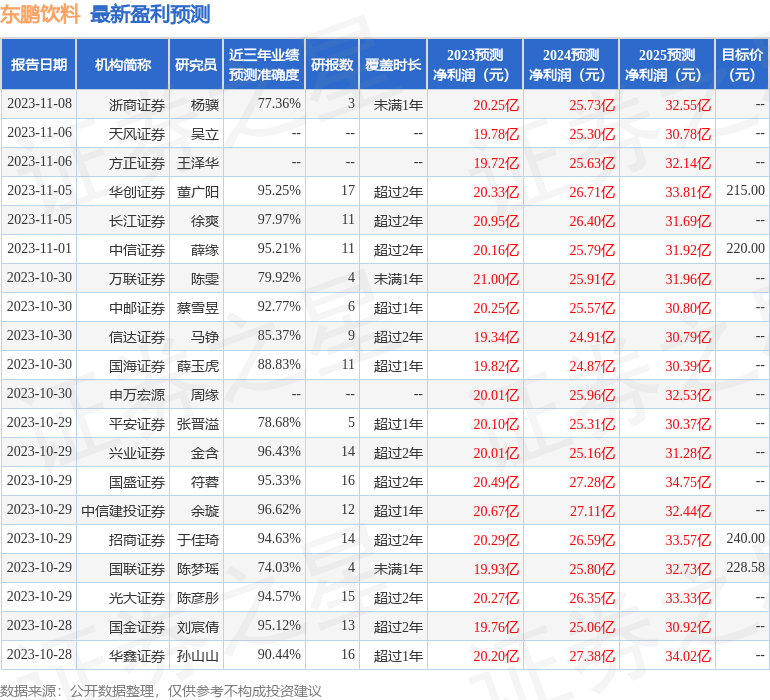Select the 研究员 column header

(x=196, y=64)
